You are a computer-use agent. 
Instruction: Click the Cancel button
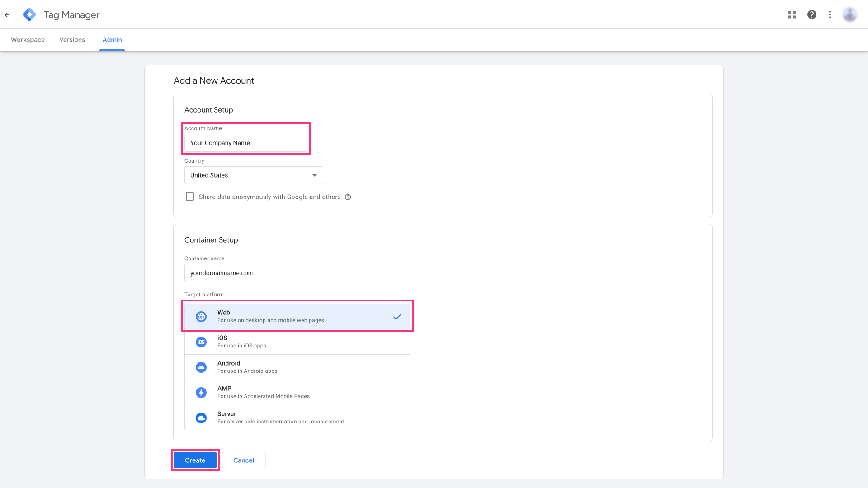coord(244,460)
